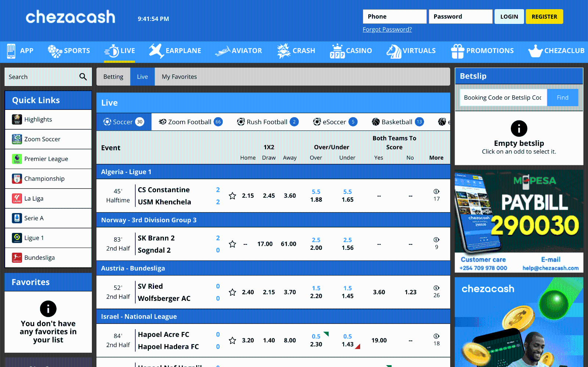Select Yes odd 19.00 for Hapoel Acre match

pos(379,341)
